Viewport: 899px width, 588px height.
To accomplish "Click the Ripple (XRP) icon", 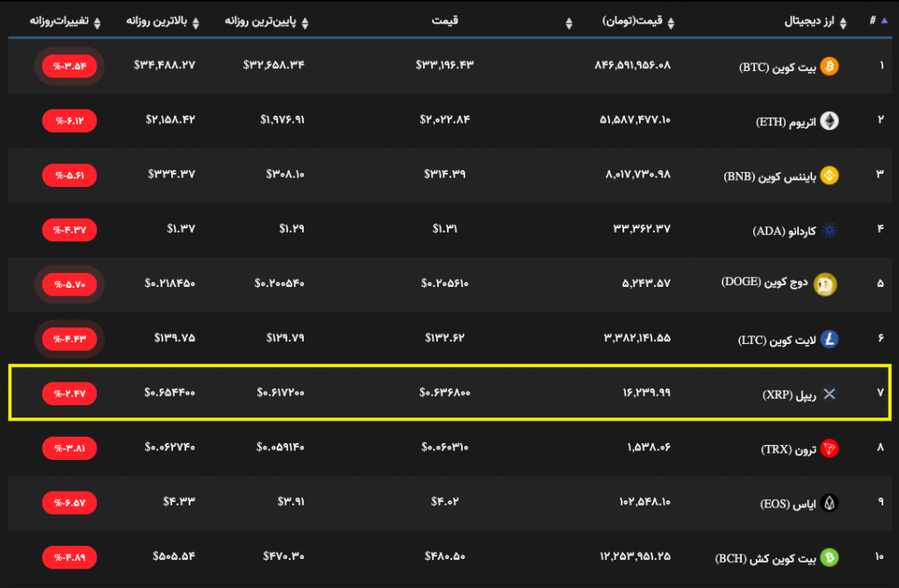I will (829, 394).
